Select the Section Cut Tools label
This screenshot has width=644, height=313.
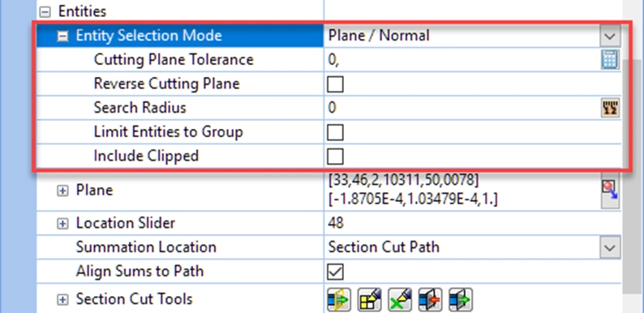[x=135, y=299]
